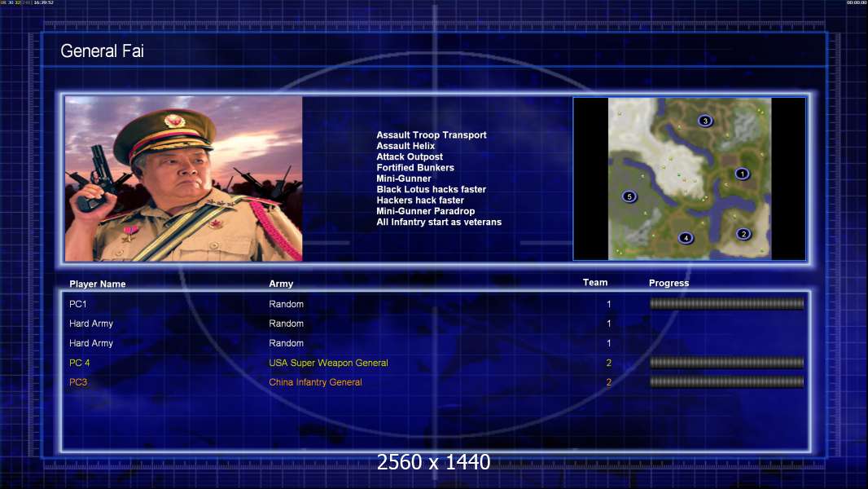Click 'Fortified Bunkers' ability line

[x=415, y=168]
